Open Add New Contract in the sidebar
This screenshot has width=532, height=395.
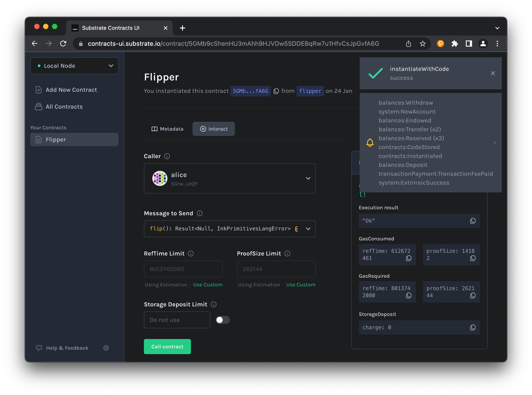coord(71,90)
